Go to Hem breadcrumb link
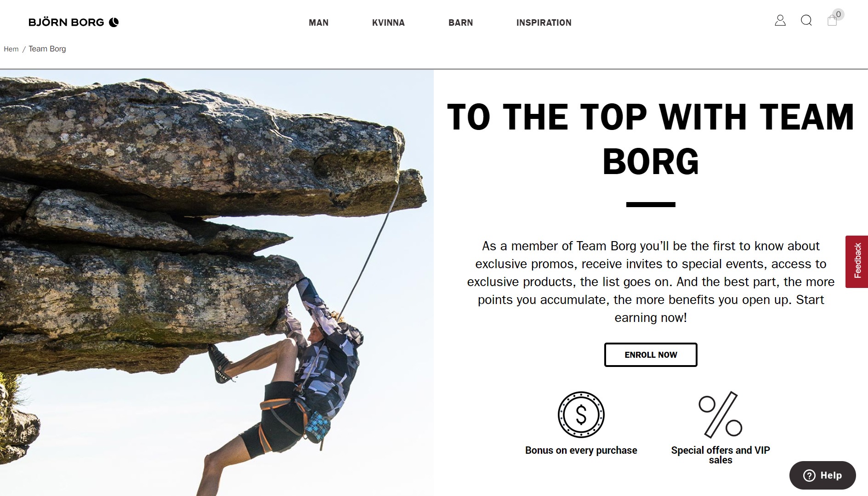The image size is (868, 496). point(11,49)
